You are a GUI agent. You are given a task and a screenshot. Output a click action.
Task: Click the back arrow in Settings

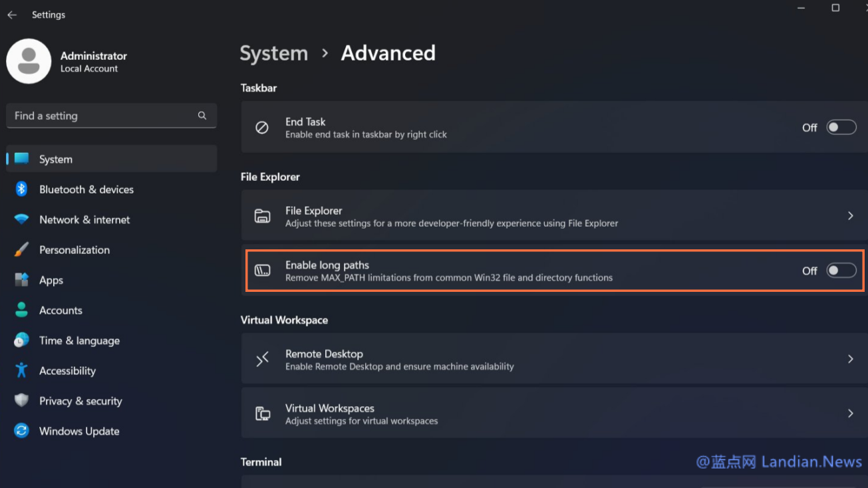click(12, 15)
